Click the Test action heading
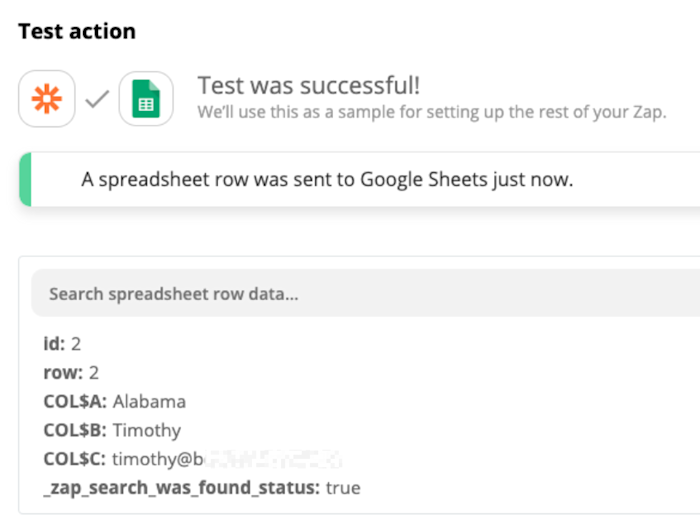Image resolution: width=700 pixels, height=525 pixels. (77, 31)
